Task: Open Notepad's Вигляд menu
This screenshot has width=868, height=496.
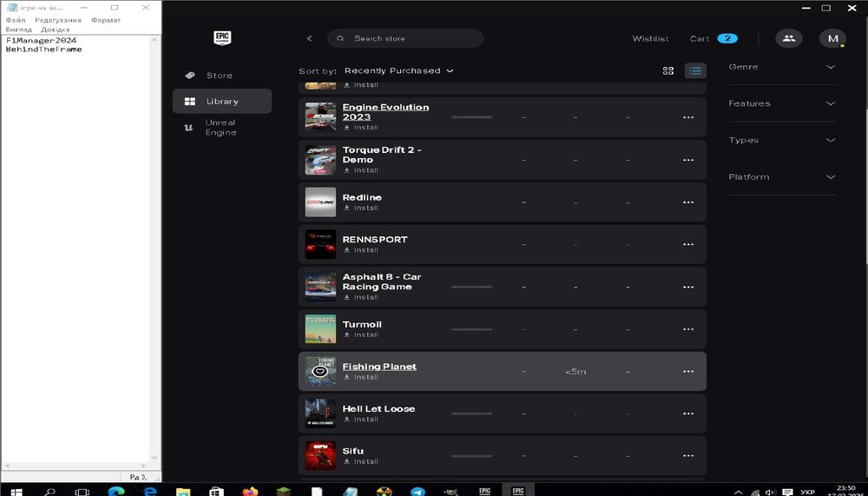Action: [x=19, y=30]
